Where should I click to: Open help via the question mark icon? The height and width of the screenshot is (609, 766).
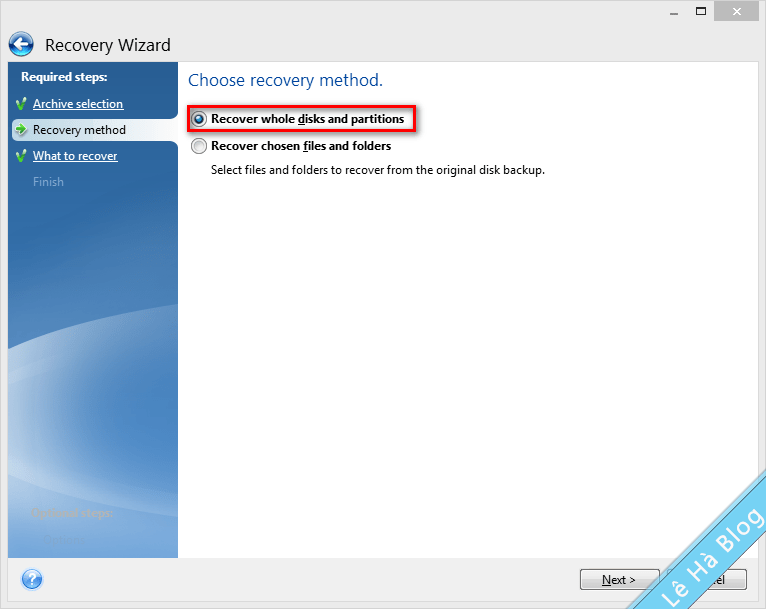[x=31, y=579]
